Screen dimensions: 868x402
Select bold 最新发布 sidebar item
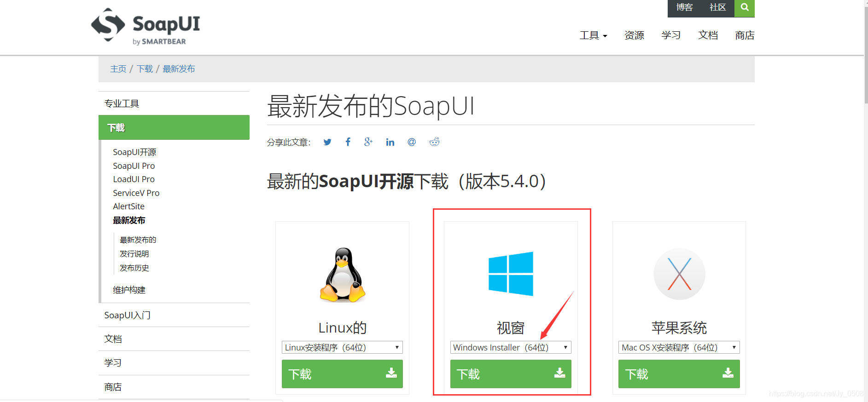(129, 220)
